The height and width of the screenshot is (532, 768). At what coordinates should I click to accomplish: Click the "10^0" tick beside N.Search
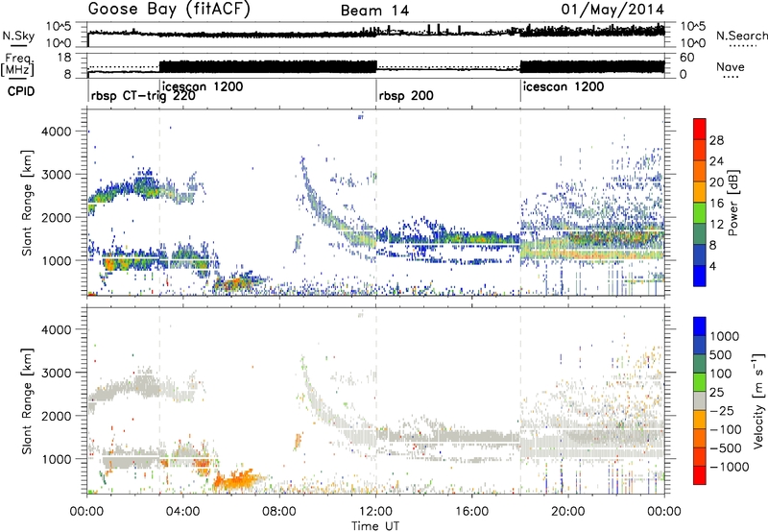point(692,43)
